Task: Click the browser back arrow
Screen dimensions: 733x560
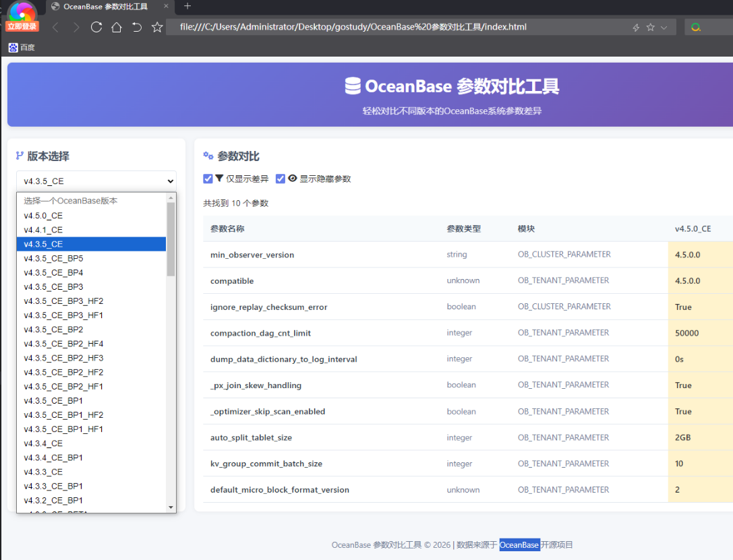Action: tap(55, 27)
